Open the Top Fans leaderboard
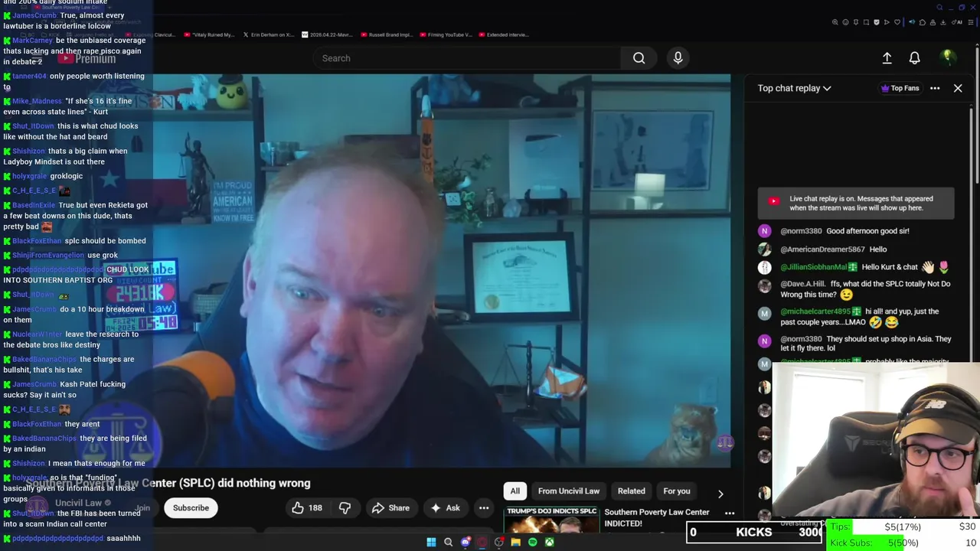Image resolution: width=980 pixels, height=551 pixels. 900,88
